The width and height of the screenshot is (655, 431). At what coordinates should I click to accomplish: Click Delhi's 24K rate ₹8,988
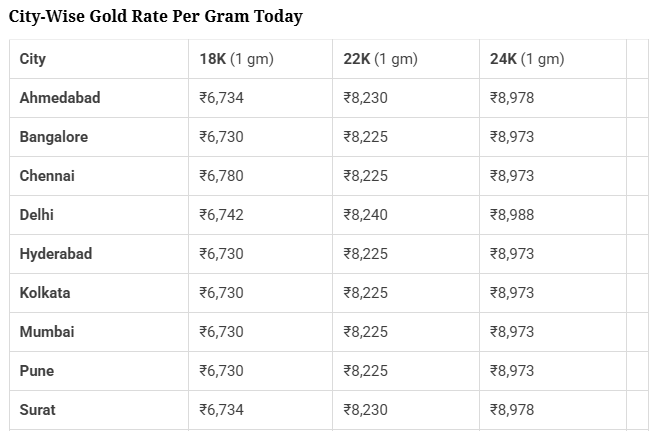point(511,215)
